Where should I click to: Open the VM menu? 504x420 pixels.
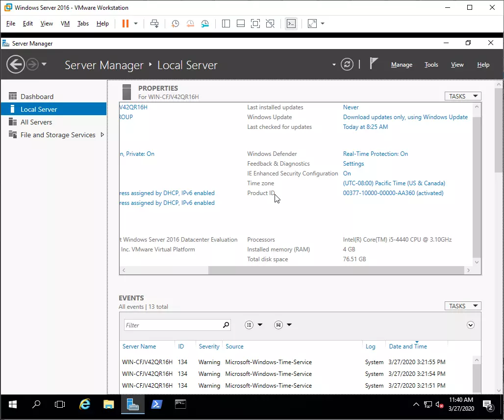coord(65,24)
